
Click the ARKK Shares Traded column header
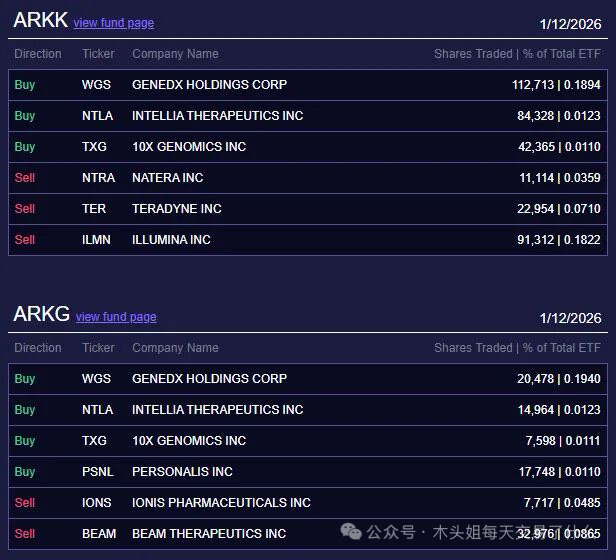(x=517, y=54)
